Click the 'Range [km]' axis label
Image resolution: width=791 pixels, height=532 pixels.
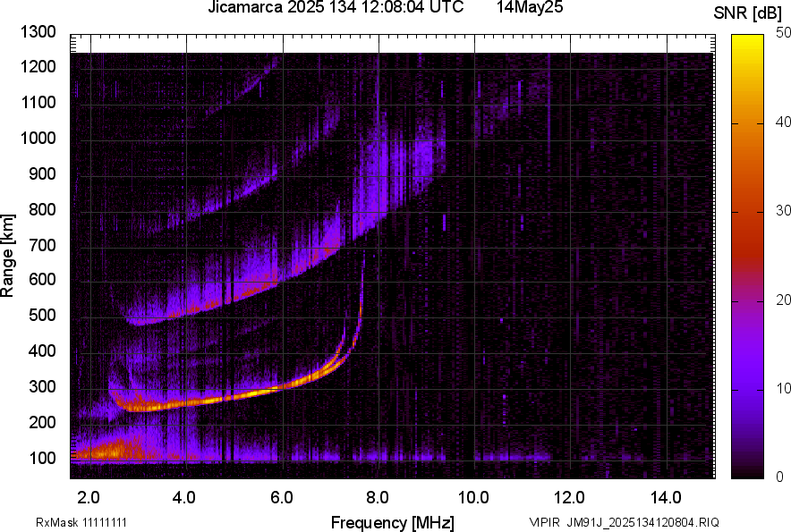[x=7, y=256]
